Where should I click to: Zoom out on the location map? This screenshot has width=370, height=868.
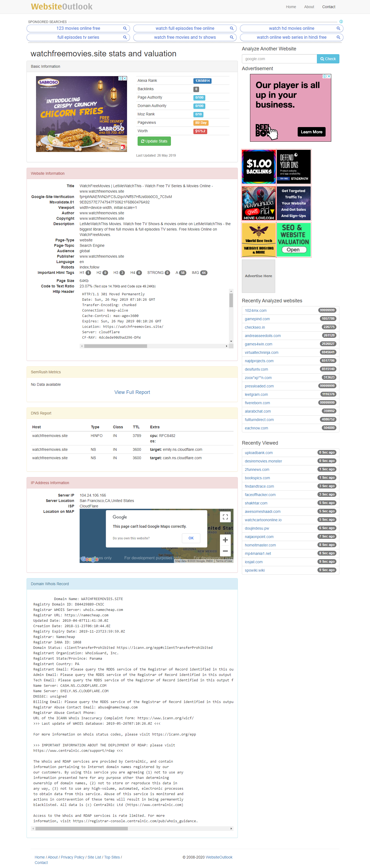click(x=225, y=551)
